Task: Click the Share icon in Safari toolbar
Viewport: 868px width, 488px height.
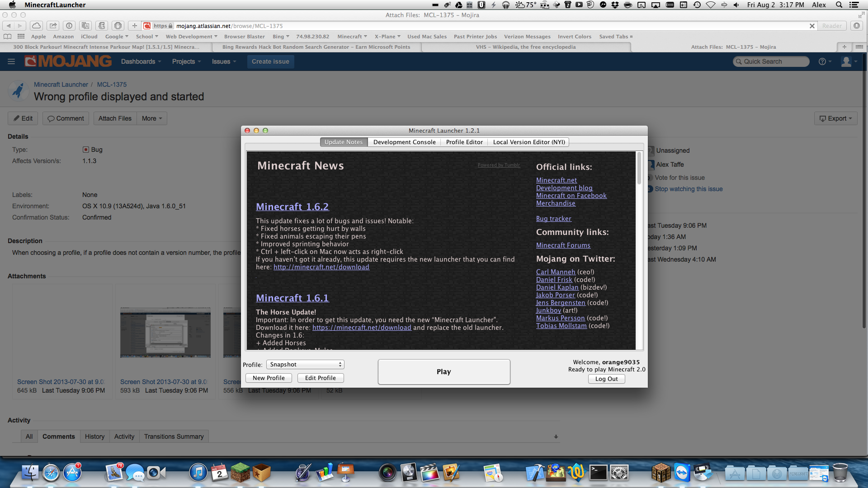Action: [x=53, y=26]
